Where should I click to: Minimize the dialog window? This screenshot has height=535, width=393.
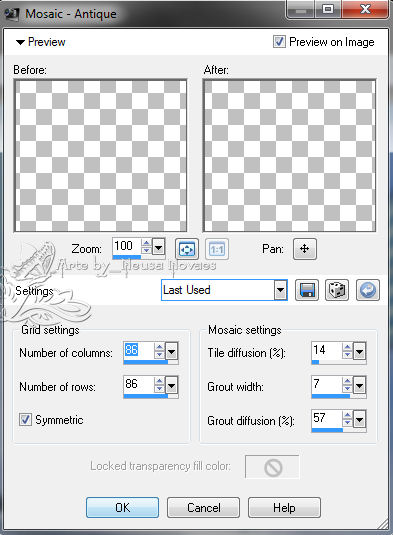pyautogui.click(x=301, y=9)
